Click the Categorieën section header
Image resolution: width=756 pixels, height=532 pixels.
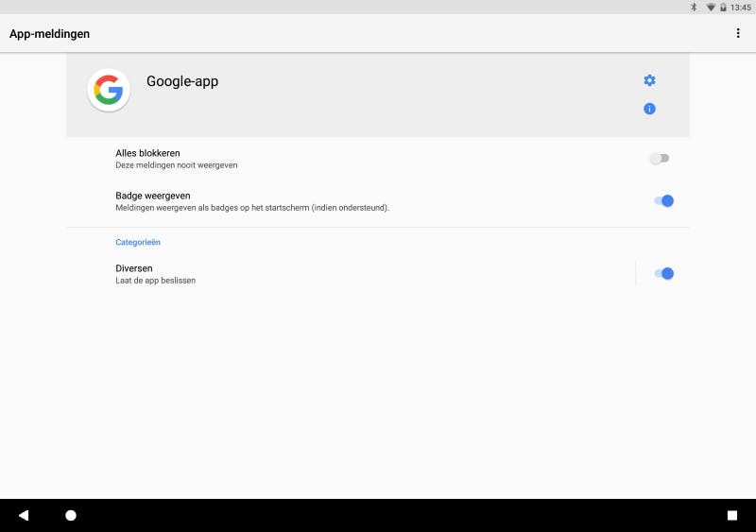click(138, 243)
